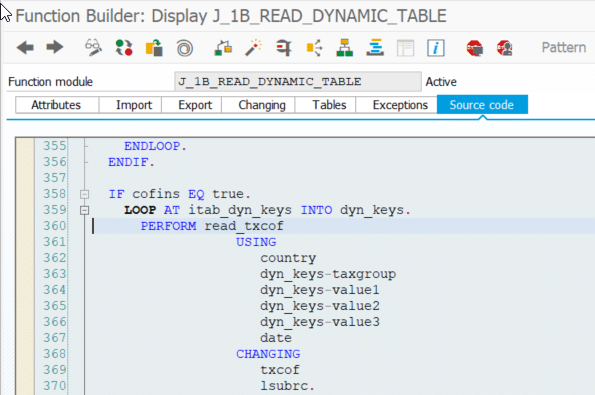This screenshot has height=395, width=595.
Task: Open Help with the blue i icon
Action: (436, 48)
